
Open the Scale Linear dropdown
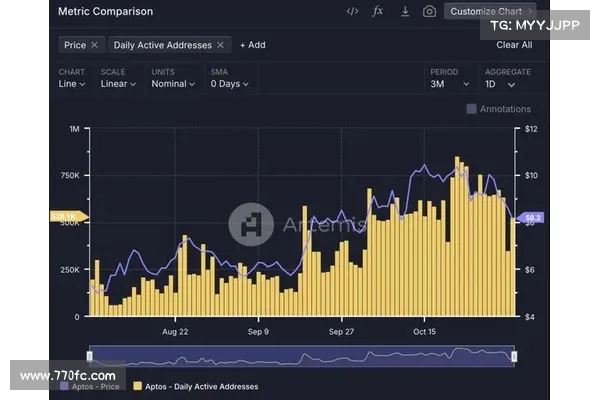coord(118,84)
